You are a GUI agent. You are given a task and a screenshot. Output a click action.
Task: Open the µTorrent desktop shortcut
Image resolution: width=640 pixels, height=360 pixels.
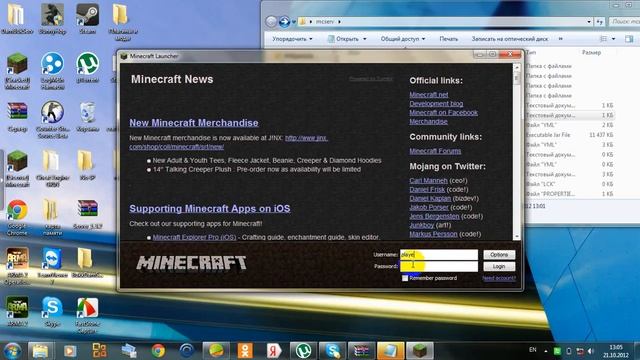tap(87, 67)
